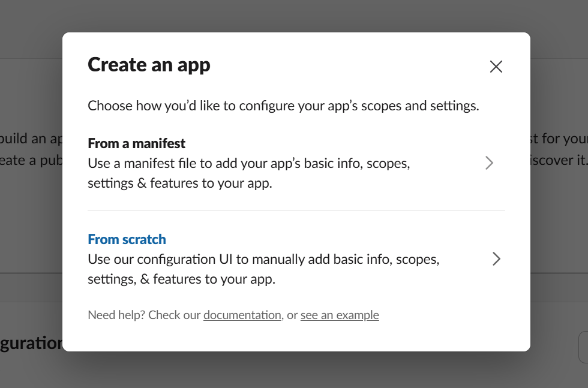The height and width of the screenshot is (388, 588).
Task: Click the chevron beside From scratch
Action: tap(496, 259)
